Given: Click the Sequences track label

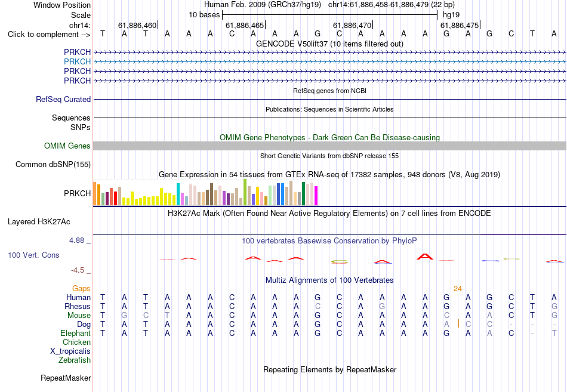Looking at the screenshot, I should coord(71,118).
